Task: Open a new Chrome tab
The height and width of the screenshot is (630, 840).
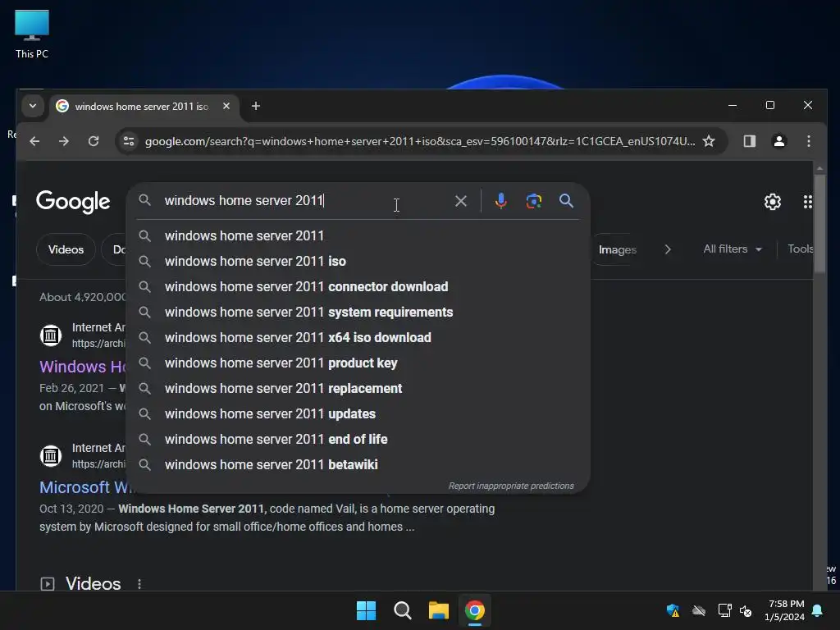Action: coord(256,106)
